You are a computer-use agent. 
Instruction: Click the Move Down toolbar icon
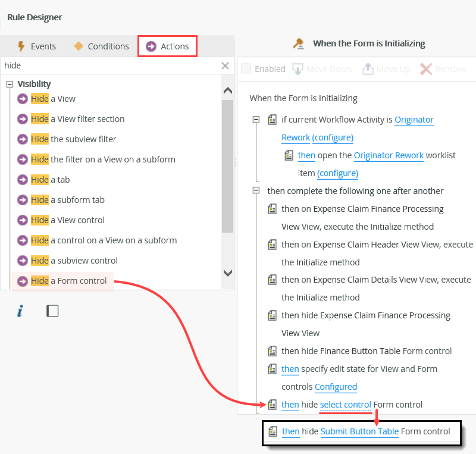(x=296, y=69)
